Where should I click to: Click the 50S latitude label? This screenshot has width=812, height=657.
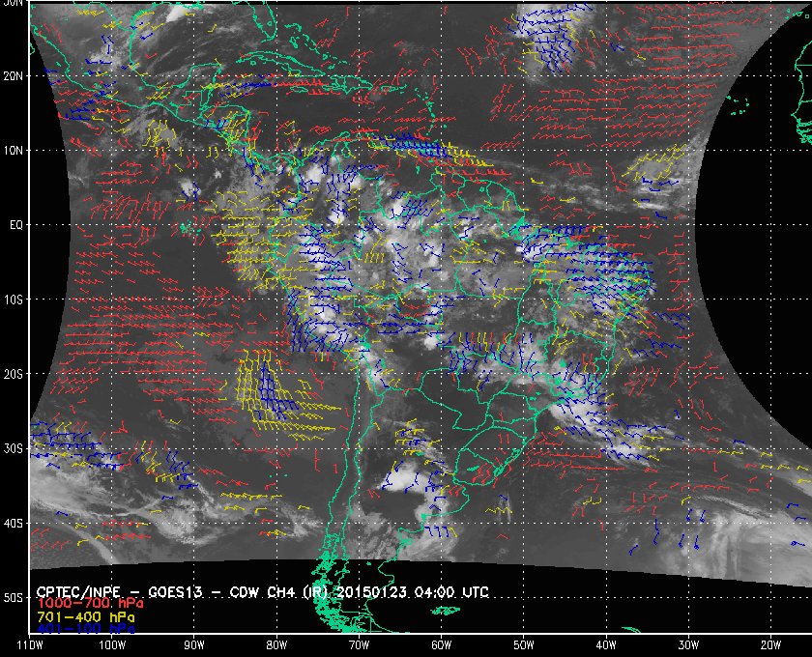pyautogui.click(x=13, y=597)
